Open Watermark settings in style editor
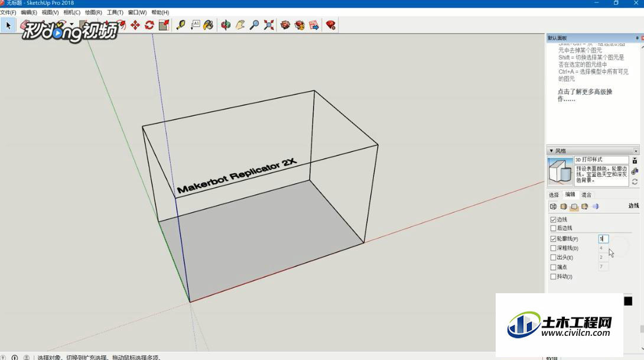Screen dimensions: 644x360 click(584, 206)
